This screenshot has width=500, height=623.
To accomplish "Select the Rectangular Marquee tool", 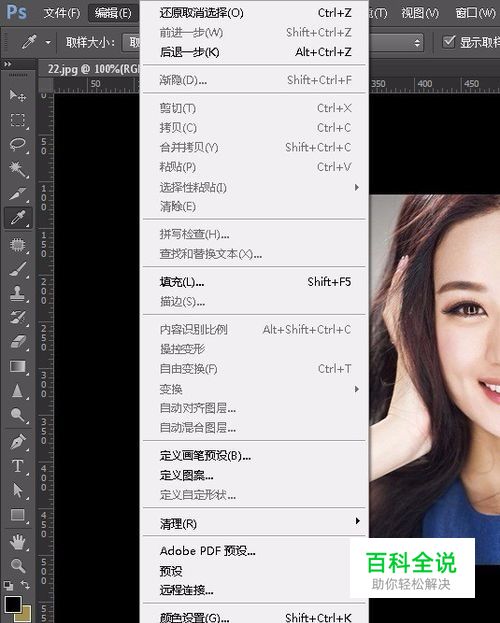I will pyautogui.click(x=17, y=120).
